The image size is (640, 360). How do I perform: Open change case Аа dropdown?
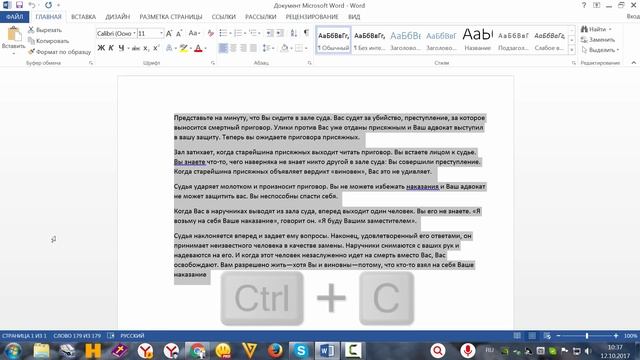point(194,33)
